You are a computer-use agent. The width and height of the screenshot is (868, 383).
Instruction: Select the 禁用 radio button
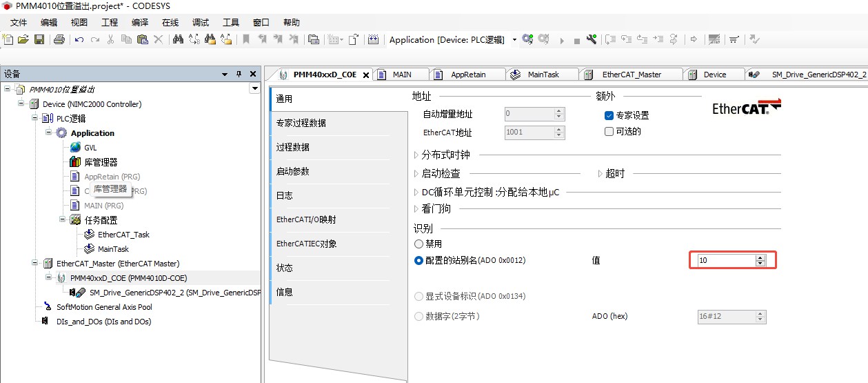pyautogui.click(x=418, y=244)
